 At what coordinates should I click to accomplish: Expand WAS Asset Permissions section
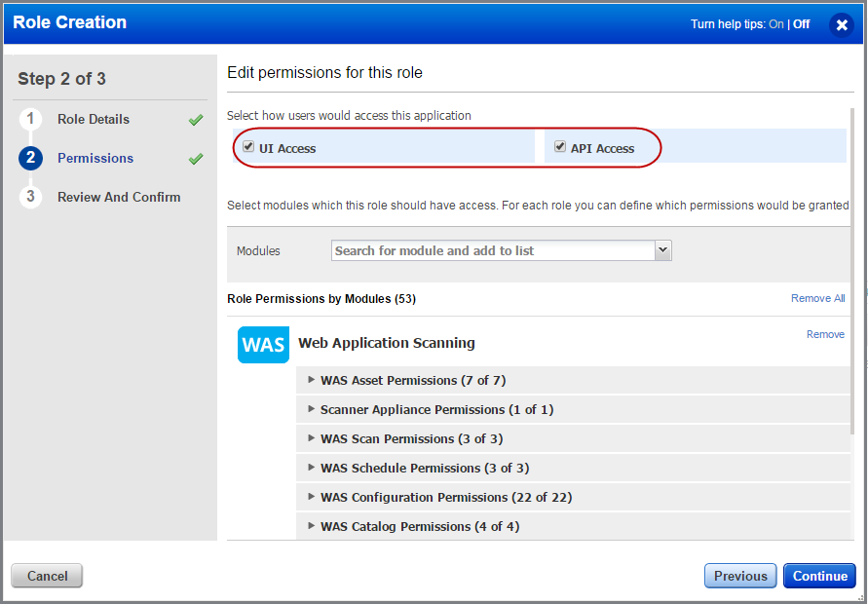312,380
